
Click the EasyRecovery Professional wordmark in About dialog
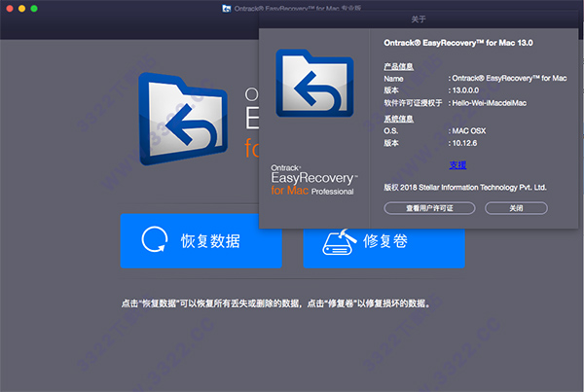314,180
